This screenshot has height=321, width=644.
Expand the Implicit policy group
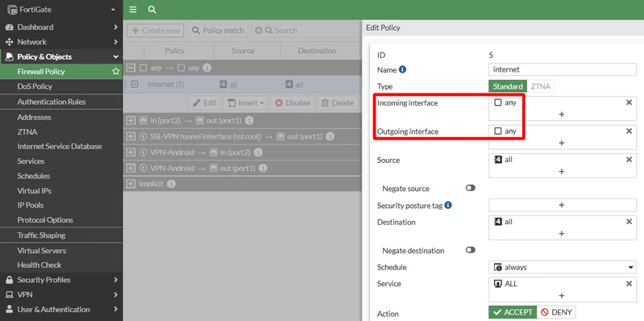click(131, 184)
